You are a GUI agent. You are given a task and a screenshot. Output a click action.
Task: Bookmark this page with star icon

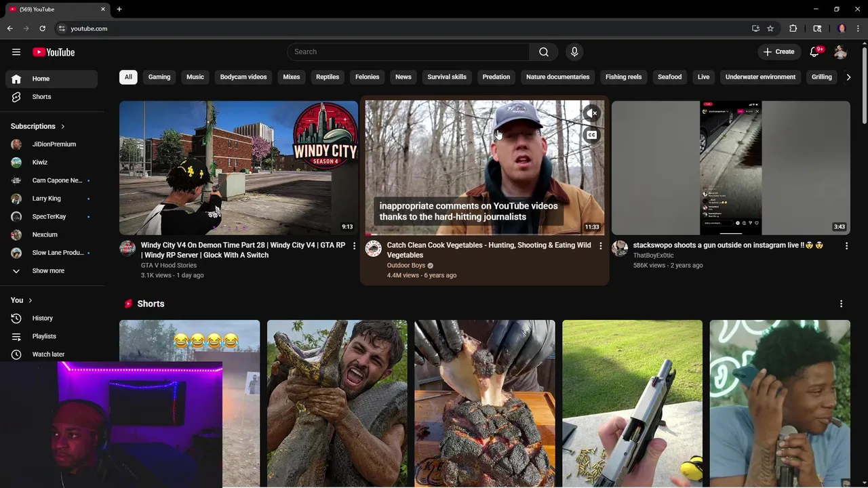click(770, 28)
